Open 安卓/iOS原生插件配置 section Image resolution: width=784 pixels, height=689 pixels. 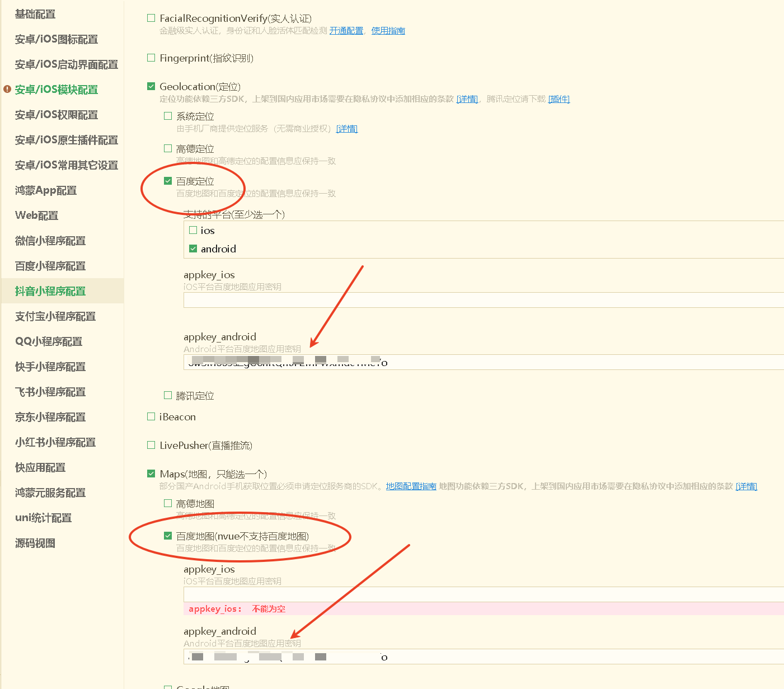tap(67, 140)
